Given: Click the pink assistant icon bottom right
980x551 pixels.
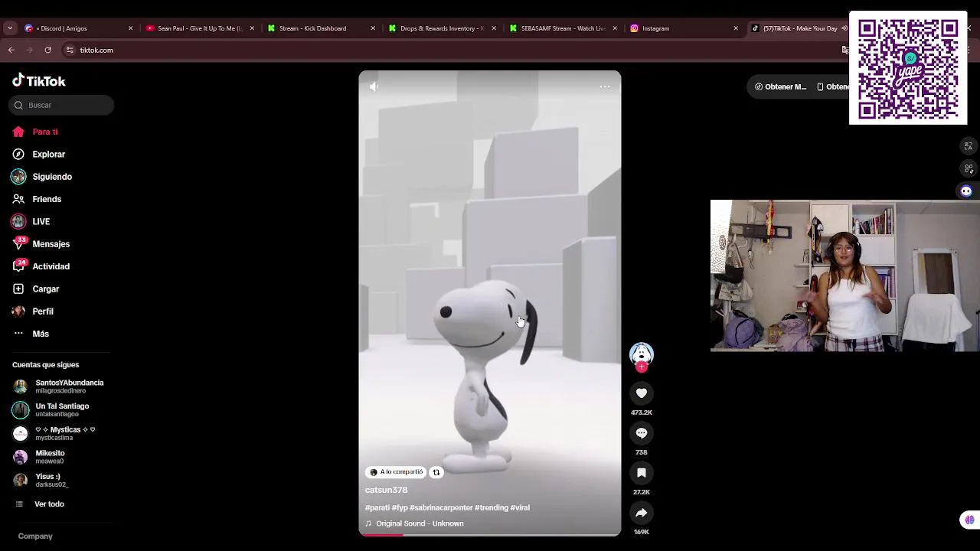Looking at the screenshot, I should [969, 520].
